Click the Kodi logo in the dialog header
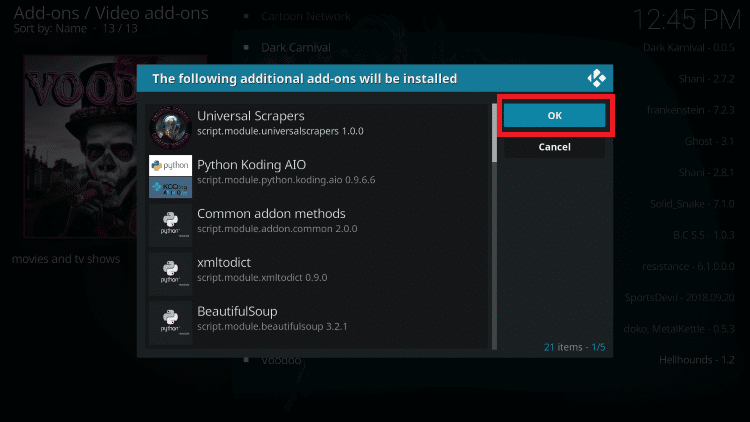750x422 pixels. [x=596, y=78]
